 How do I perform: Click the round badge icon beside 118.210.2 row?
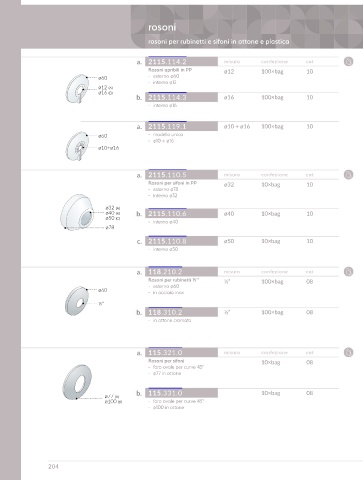(x=348, y=272)
